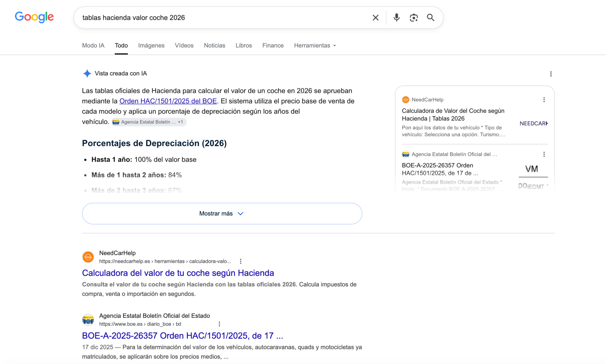
Task: Open BOE source card three-dot menu
Action: [544, 154]
